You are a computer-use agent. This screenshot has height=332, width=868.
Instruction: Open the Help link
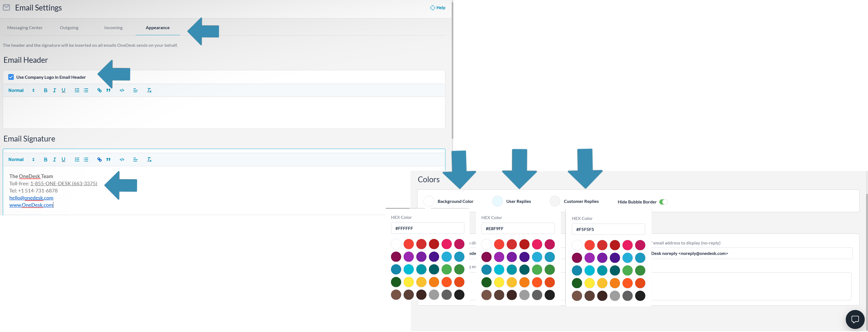coord(438,8)
